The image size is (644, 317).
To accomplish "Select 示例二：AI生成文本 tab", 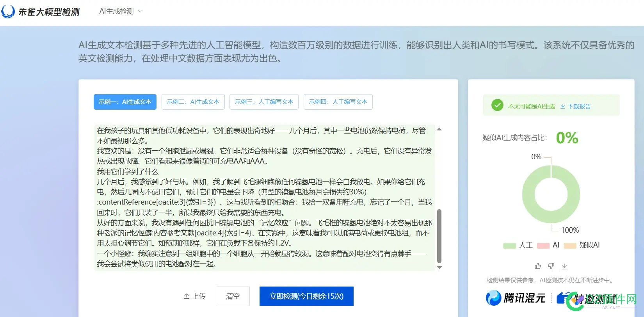I will [193, 102].
